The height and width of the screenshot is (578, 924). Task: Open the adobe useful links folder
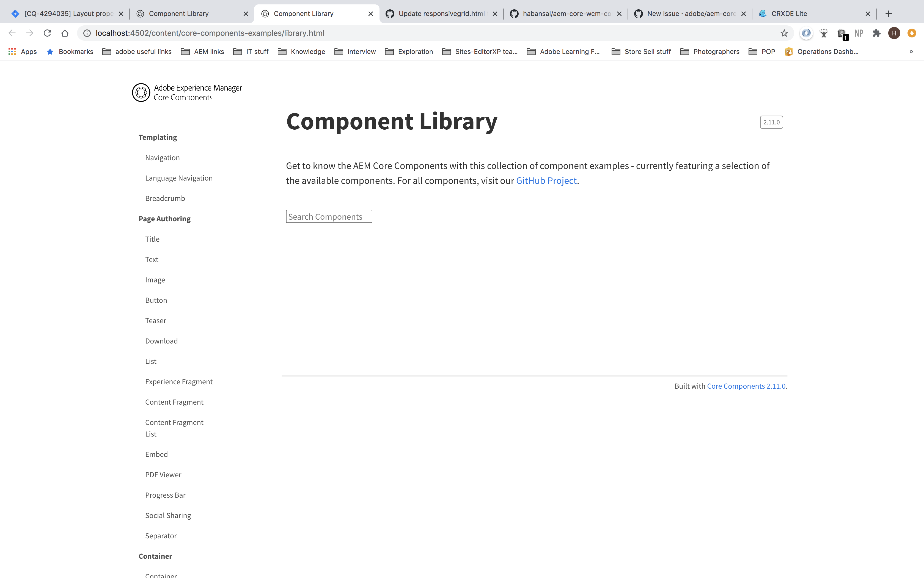click(137, 52)
